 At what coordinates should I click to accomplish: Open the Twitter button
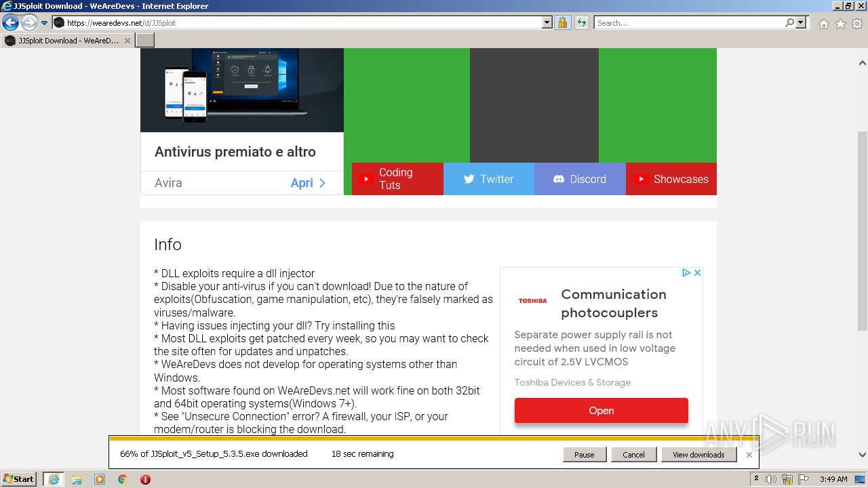pyautogui.click(x=489, y=179)
